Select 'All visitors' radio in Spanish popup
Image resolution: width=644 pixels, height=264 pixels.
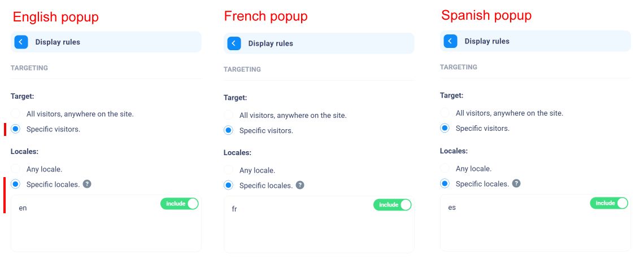point(445,113)
